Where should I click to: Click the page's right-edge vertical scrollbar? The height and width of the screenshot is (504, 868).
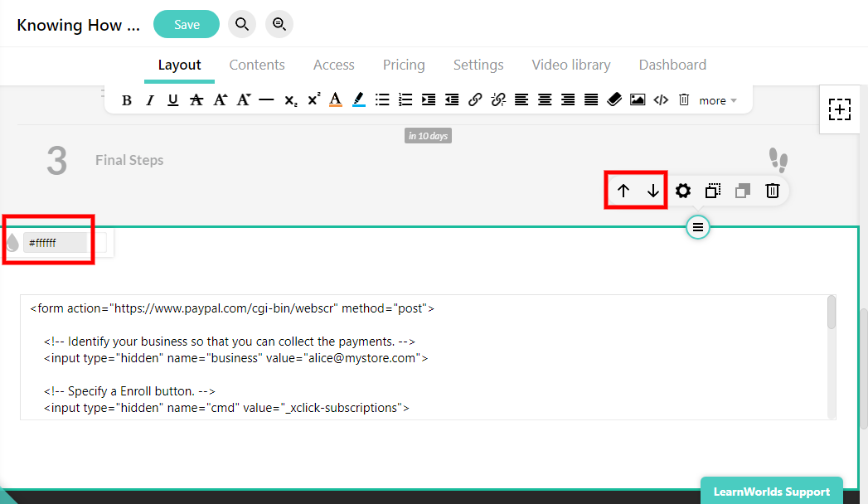click(x=864, y=368)
